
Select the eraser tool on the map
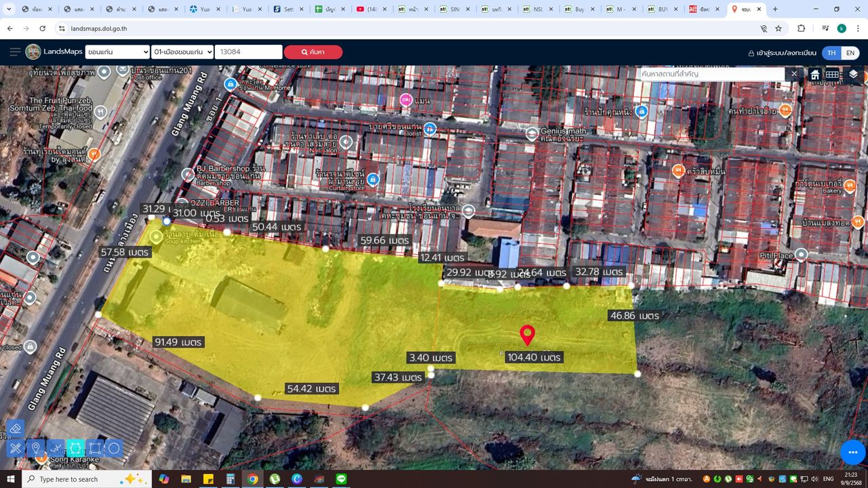pos(15,428)
